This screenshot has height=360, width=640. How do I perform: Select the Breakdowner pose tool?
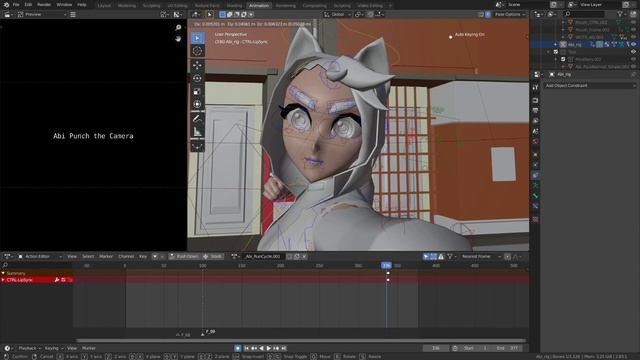tap(197, 146)
